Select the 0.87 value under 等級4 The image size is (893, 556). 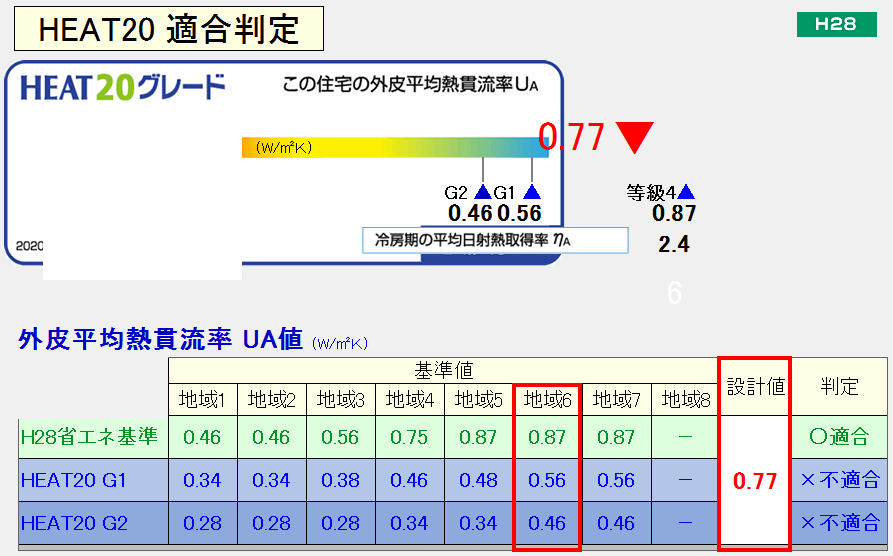[674, 214]
